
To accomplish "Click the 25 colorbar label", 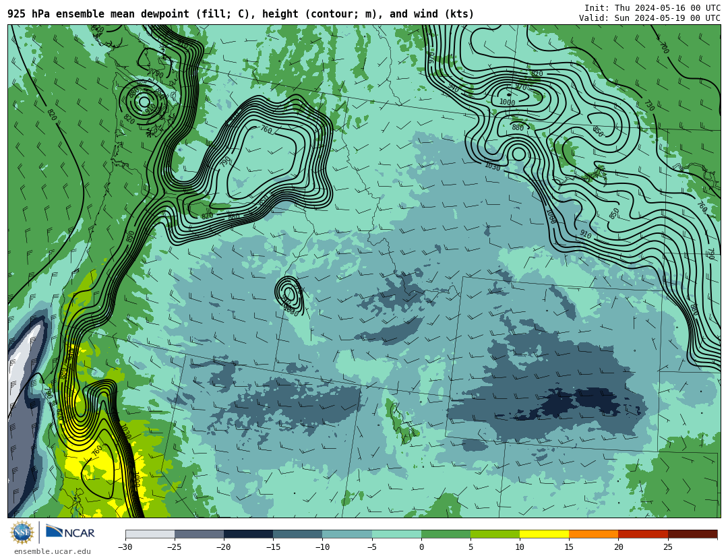I will [x=667, y=547].
